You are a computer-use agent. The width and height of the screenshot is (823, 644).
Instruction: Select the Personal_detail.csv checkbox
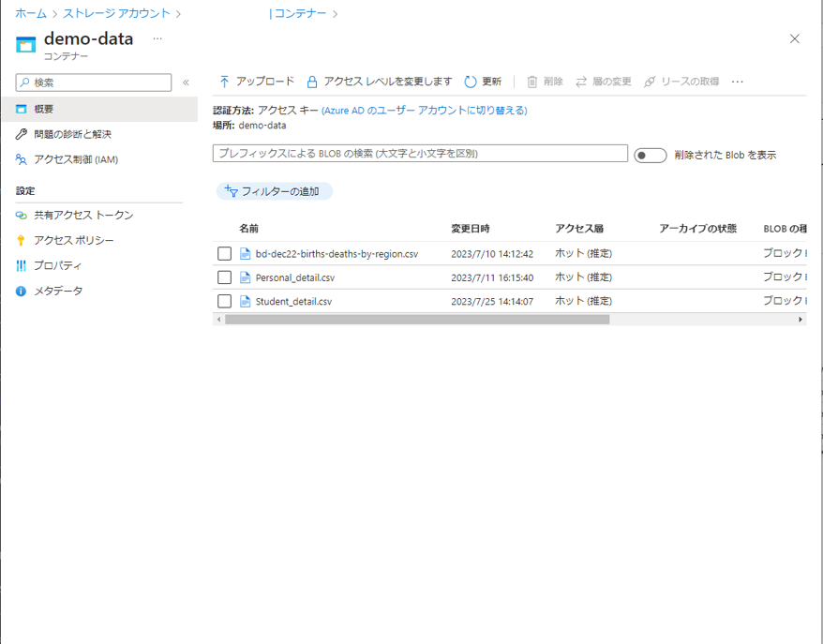pyautogui.click(x=224, y=277)
